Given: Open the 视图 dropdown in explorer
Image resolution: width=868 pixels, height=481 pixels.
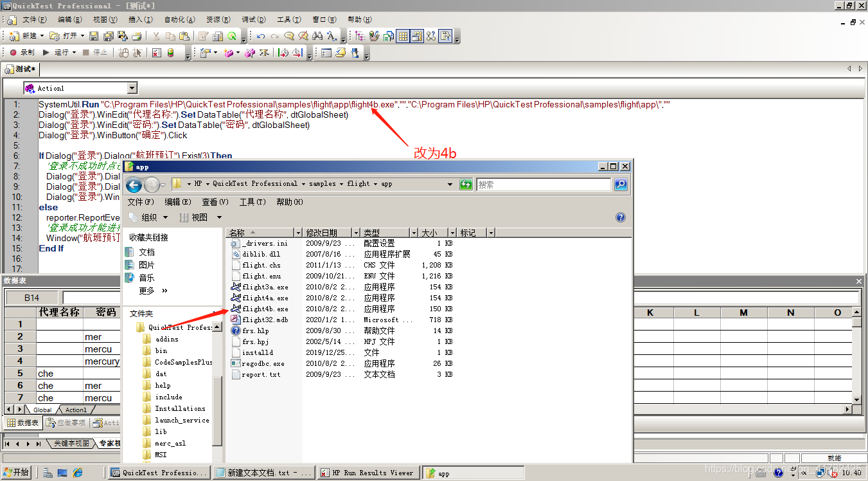Looking at the screenshot, I should (x=201, y=217).
